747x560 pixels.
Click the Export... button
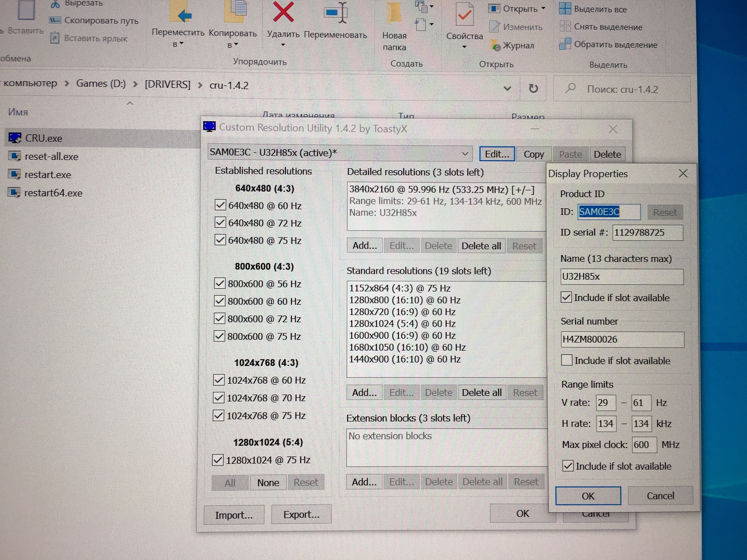point(301,514)
